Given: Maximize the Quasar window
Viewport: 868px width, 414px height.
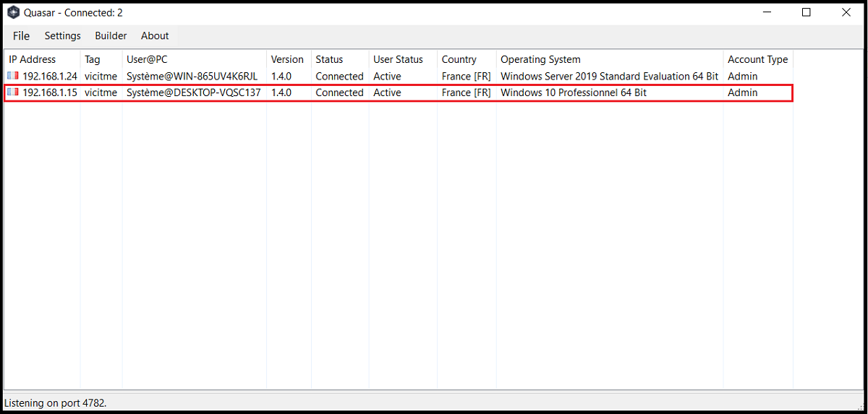Looking at the screenshot, I should tap(806, 12).
